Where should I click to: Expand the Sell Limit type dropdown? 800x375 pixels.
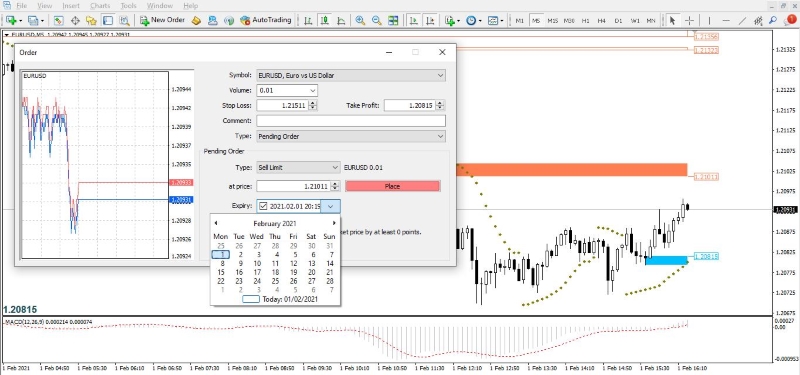(x=335, y=167)
